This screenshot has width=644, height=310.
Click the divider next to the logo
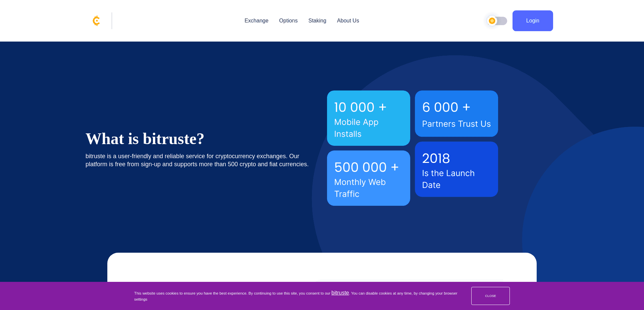[x=112, y=20]
